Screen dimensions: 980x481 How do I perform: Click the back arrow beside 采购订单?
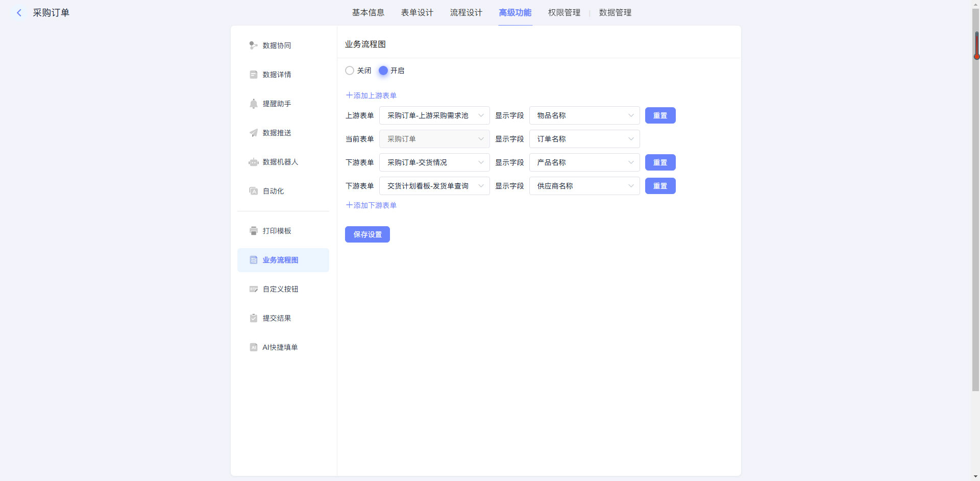point(19,13)
